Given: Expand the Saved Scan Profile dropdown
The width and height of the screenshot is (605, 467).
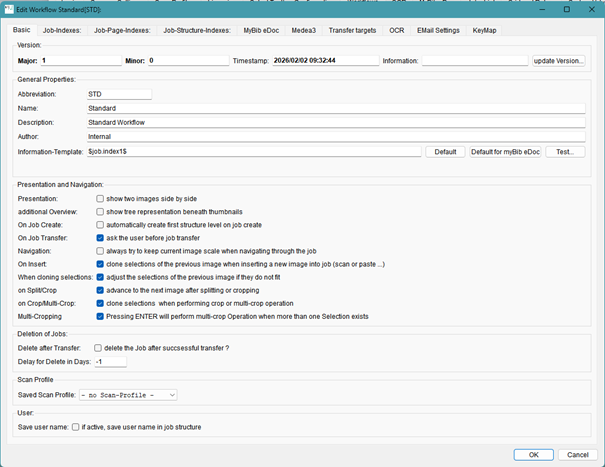Looking at the screenshot, I should click(x=126, y=395).
